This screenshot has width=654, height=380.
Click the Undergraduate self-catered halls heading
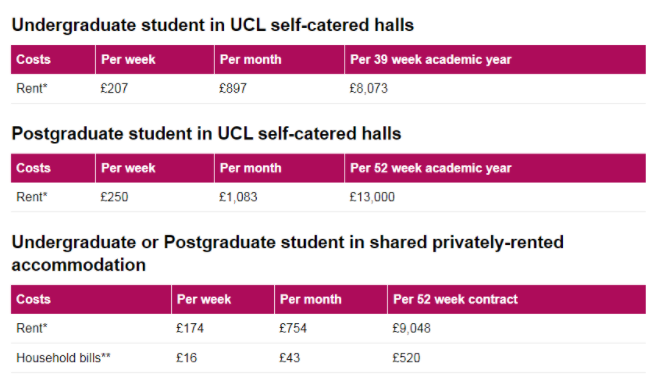click(213, 25)
